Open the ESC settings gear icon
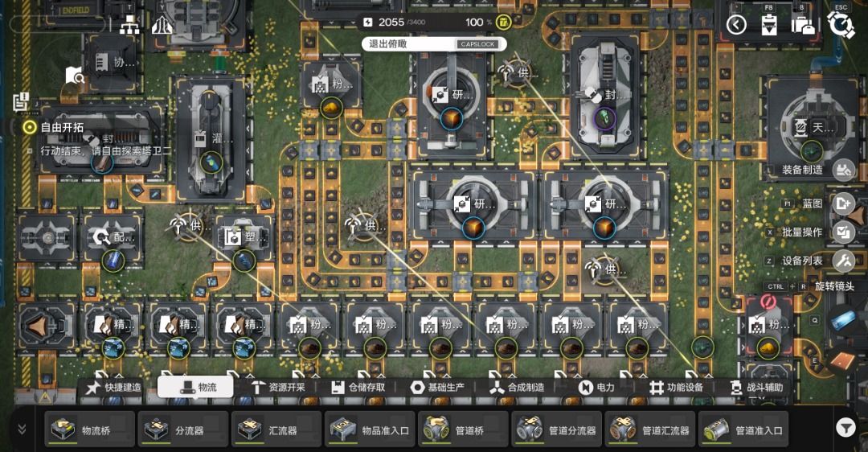 [841, 24]
